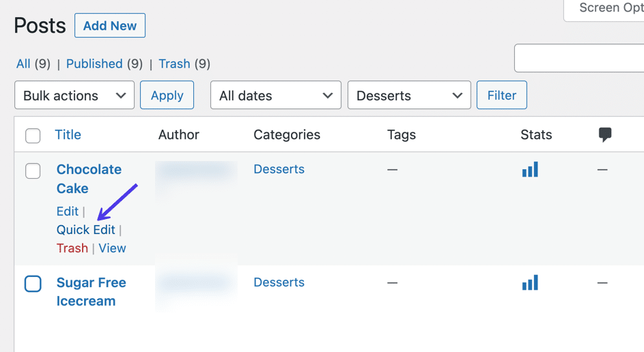The width and height of the screenshot is (644, 352).
Task: Open stats chart icon for Sugar Free Icecream
Action: pyautogui.click(x=530, y=282)
